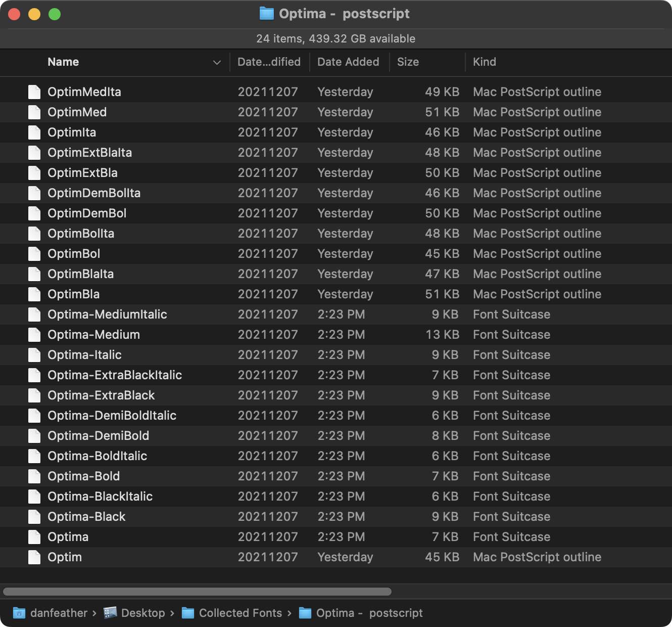The height and width of the screenshot is (627, 672).
Task: Sort files by the Date Added column header
Action: tap(348, 62)
